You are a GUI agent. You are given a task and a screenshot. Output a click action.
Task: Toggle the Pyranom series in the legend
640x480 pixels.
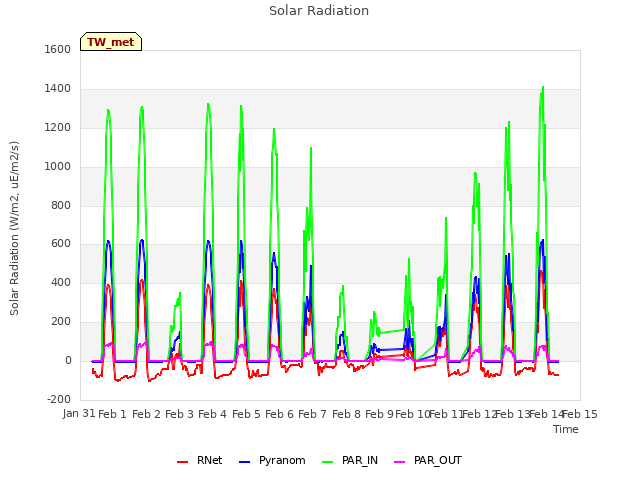pyautogui.click(x=272, y=461)
